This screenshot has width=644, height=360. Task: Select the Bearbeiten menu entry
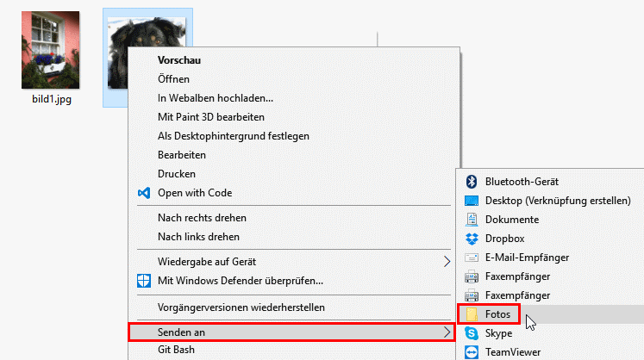tap(182, 155)
